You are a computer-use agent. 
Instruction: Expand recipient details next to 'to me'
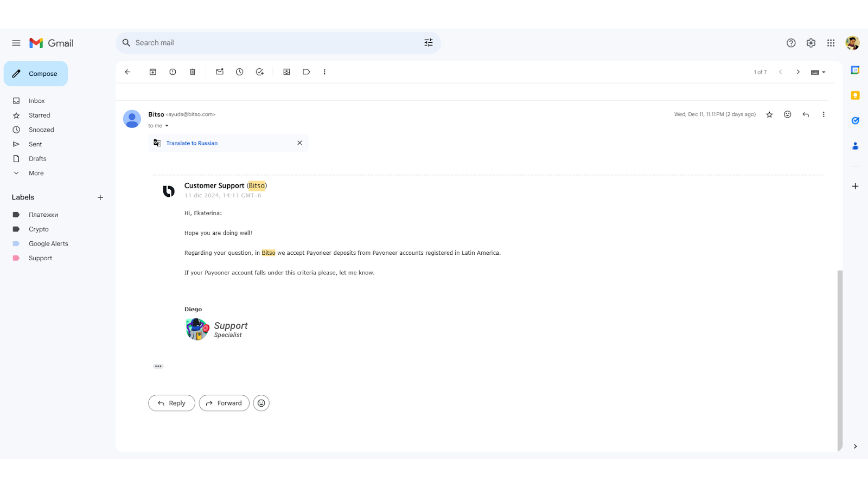(x=167, y=126)
